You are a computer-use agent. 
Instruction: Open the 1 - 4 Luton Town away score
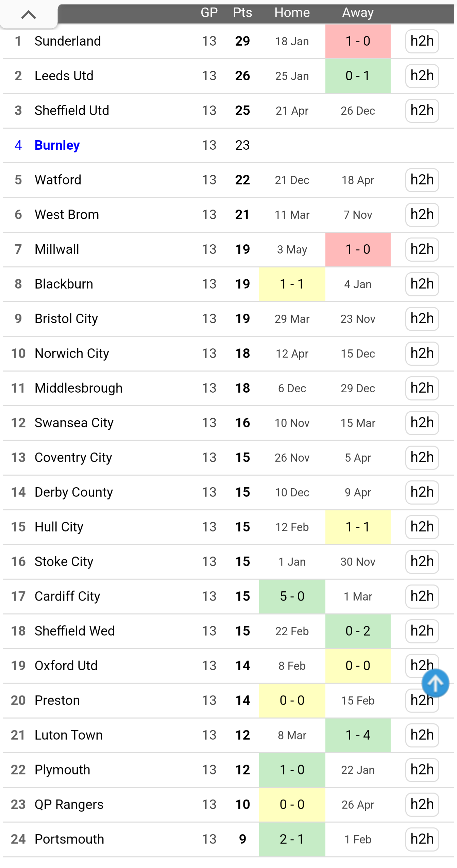tap(358, 735)
